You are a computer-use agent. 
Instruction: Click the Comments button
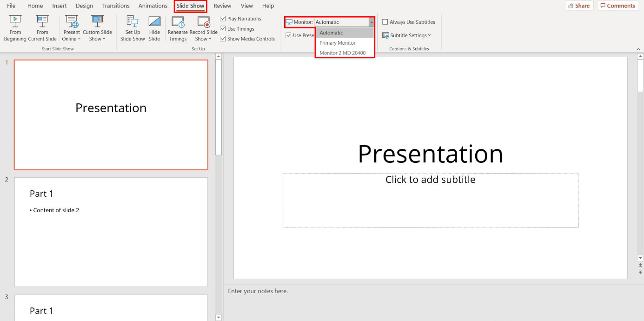(617, 6)
